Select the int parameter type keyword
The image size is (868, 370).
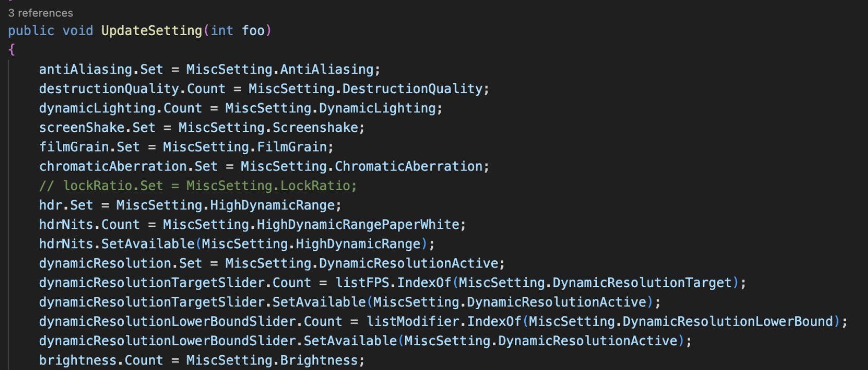tap(222, 31)
